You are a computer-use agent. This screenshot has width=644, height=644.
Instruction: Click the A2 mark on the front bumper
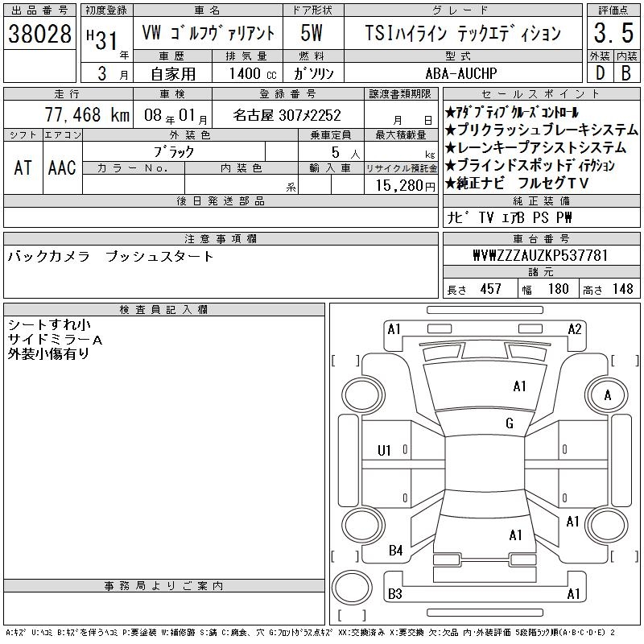click(575, 329)
